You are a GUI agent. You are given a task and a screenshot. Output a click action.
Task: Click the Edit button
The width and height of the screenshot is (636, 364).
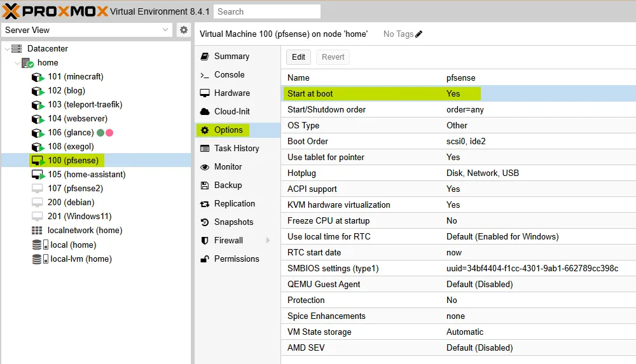(298, 57)
